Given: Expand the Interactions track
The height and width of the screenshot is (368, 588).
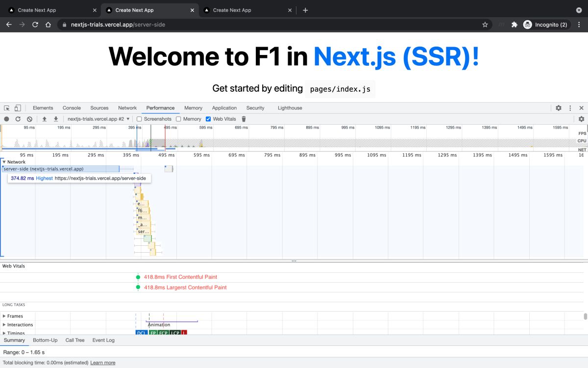Looking at the screenshot, I should [4, 325].
